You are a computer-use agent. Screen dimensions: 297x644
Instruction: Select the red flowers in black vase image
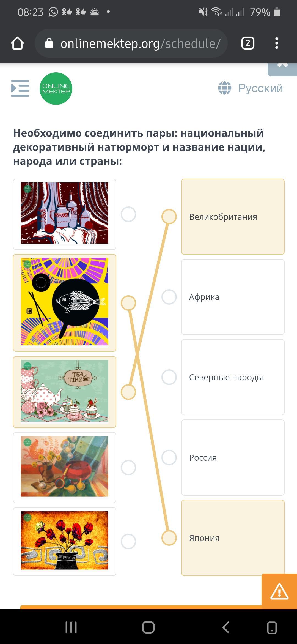click(x=65, y=541)
